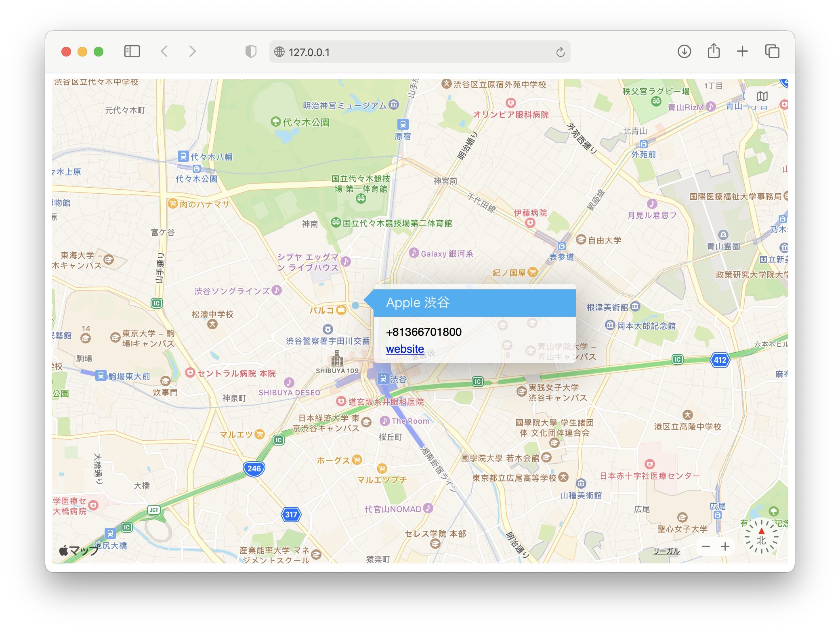Viewport: 840px width, 632px height.
Task: Zoom out with the minus button
Action: [x=706, y=546]
